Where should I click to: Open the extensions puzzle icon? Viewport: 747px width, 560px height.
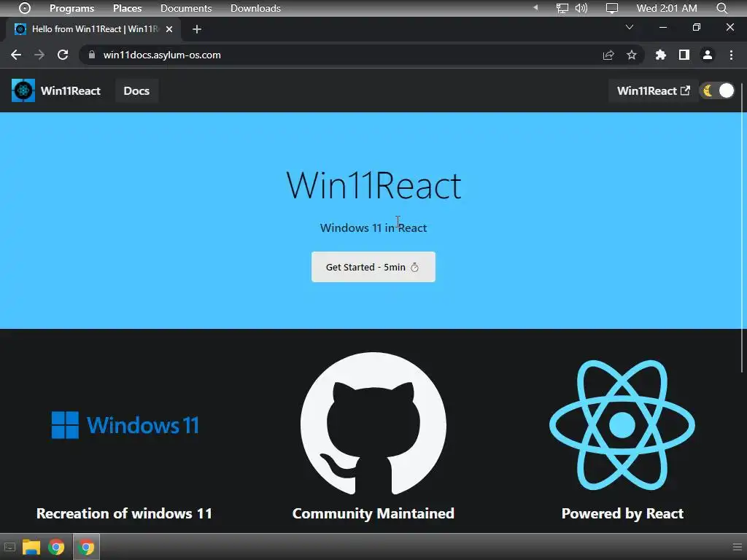point(660,55)
